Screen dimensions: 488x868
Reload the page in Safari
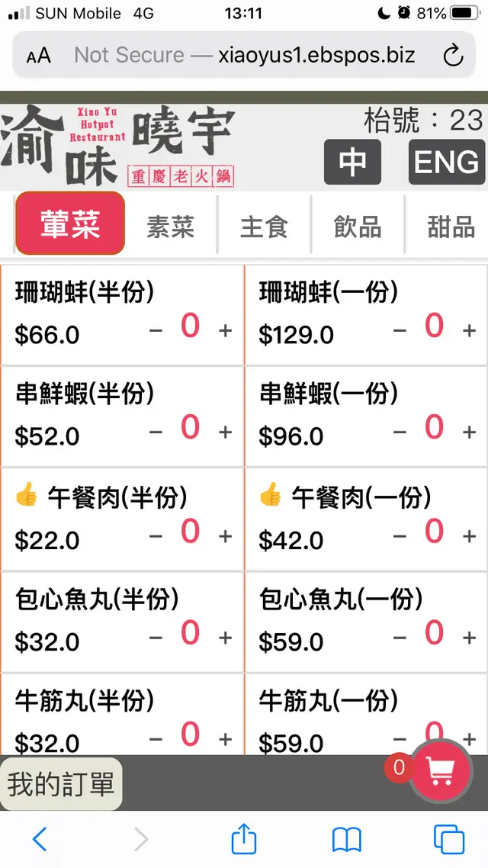click(x=453, y=55)
